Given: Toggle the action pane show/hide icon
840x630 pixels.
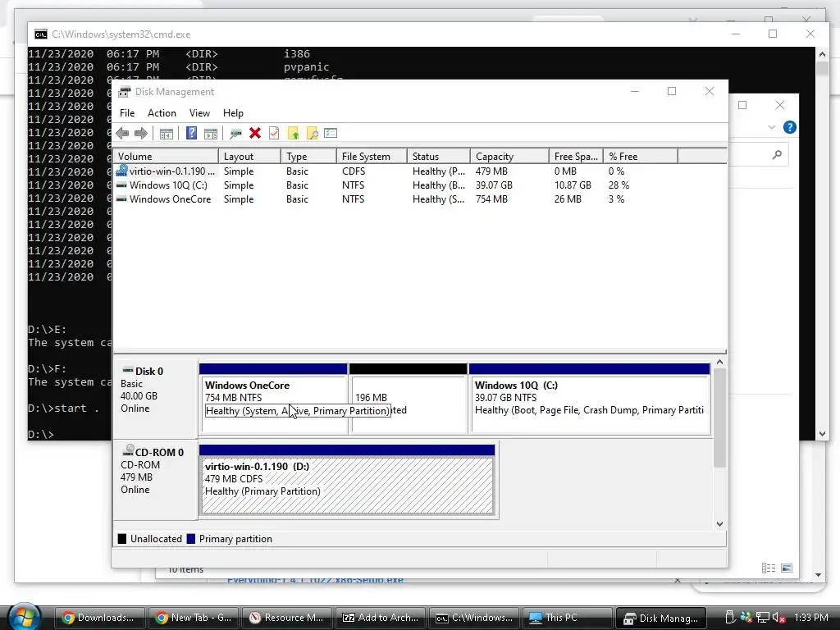Looking at the screenshot, I should [211, 134].
